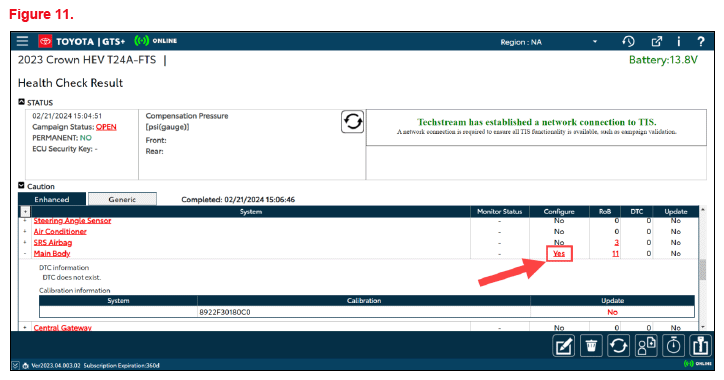Screen dimensions: 724x380
Task: Click the Calibration column header
Action: tap(364, 301)
